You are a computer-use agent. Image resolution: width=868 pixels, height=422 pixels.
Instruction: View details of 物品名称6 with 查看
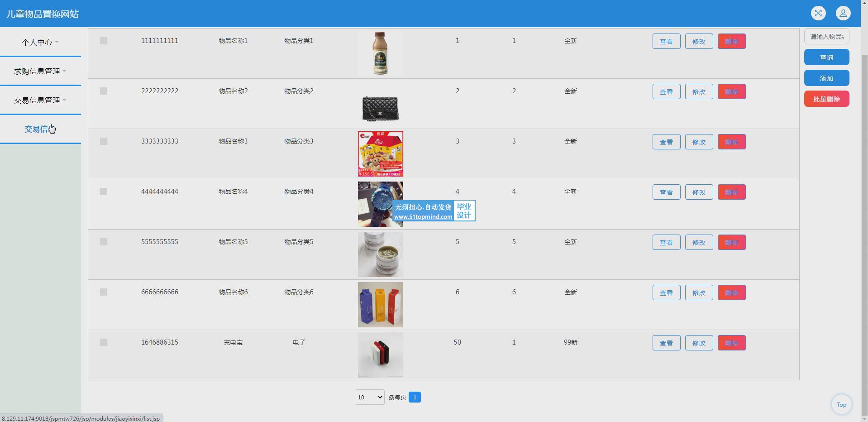click(x=666, y=293)
